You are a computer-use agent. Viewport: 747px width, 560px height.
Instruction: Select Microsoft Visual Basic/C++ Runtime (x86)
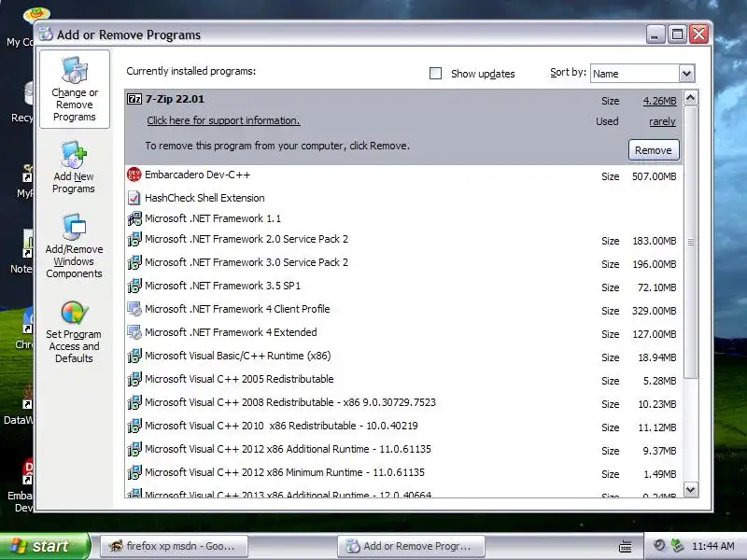[x=404, y=357]
